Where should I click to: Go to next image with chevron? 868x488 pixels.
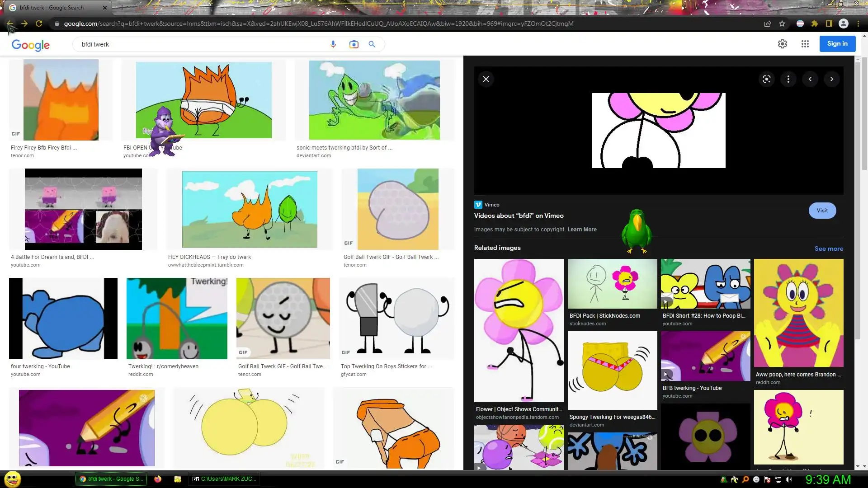pyautogui.click(x=832, y=79)
